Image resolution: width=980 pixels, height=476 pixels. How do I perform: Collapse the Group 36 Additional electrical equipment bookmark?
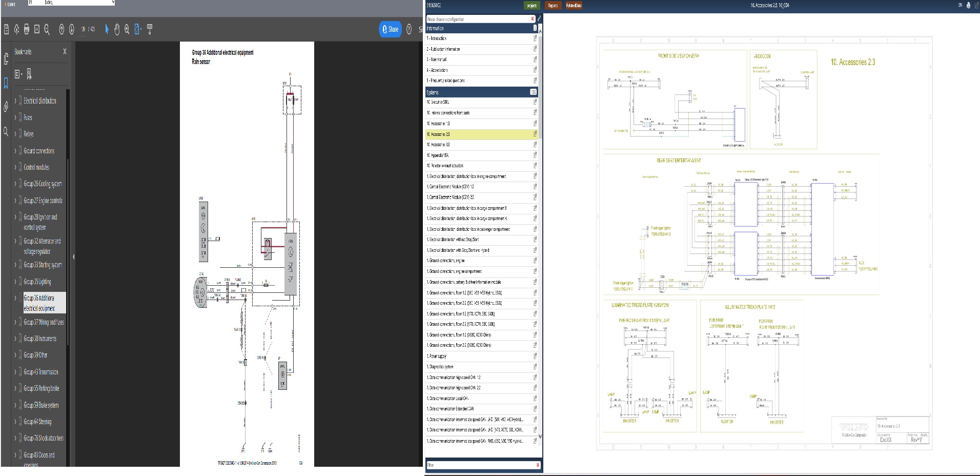tap(16, 298)
